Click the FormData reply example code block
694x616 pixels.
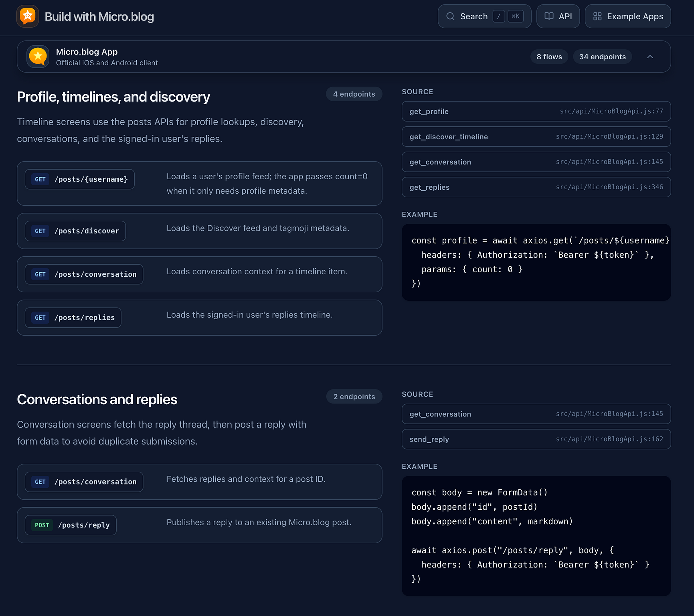(536, 536)
